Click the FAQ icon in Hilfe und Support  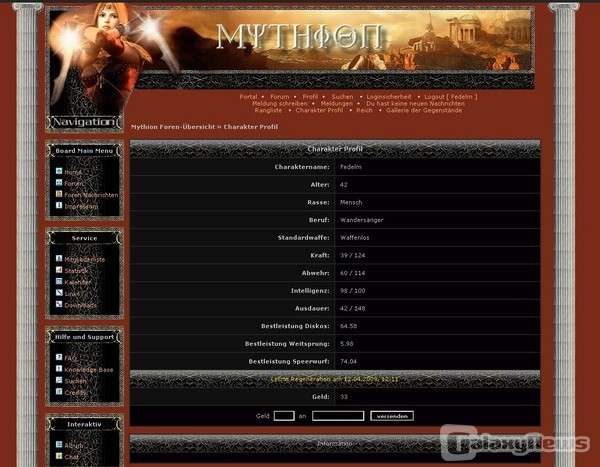[x=59, y=357]
